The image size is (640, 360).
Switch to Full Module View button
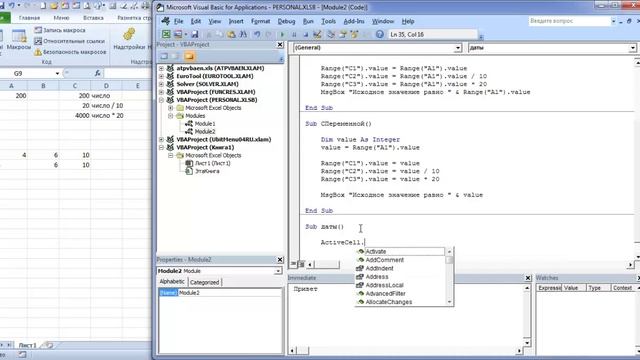(x=302, y=264)
